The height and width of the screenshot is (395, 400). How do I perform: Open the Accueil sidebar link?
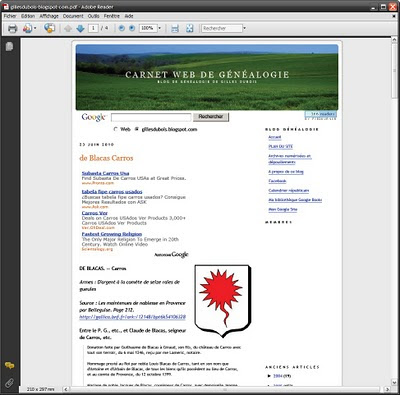275,137
